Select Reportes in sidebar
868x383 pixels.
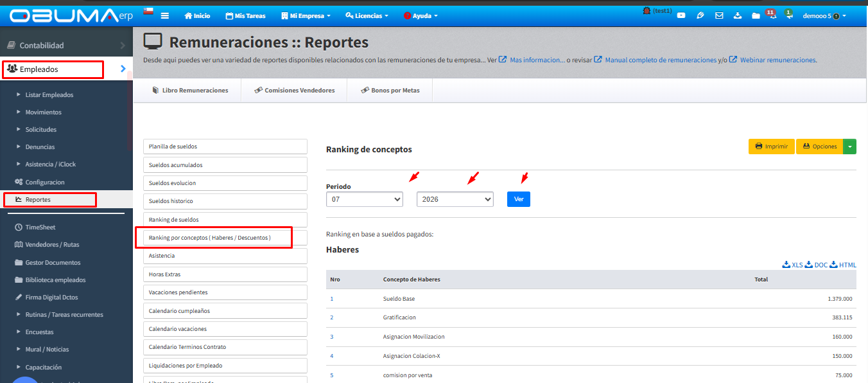66,199
